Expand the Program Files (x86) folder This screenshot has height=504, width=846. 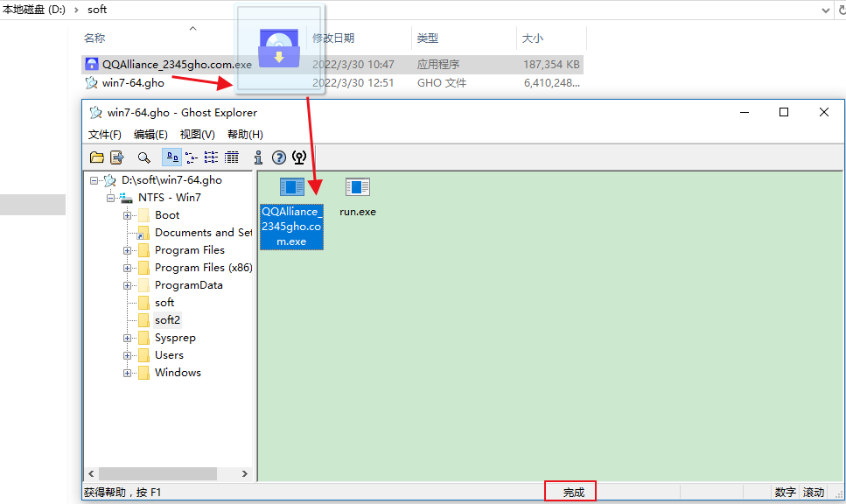click(128, 269)
